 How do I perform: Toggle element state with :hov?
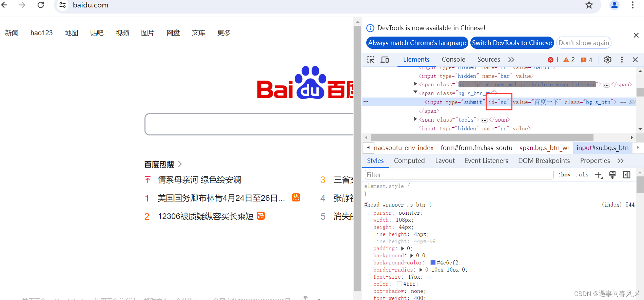565,175
